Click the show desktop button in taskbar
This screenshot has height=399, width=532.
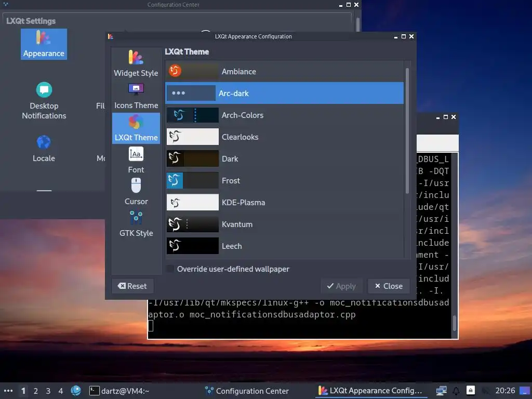(525, 391)
